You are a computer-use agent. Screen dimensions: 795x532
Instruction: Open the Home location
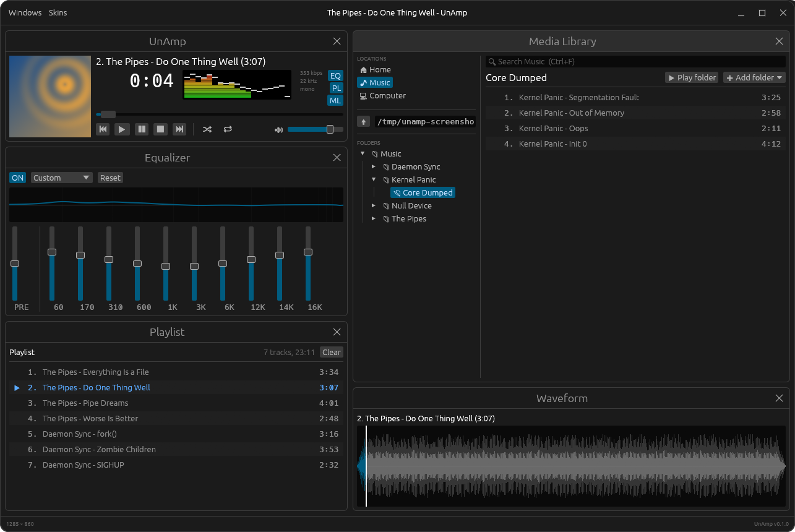[x=375, y=69]
